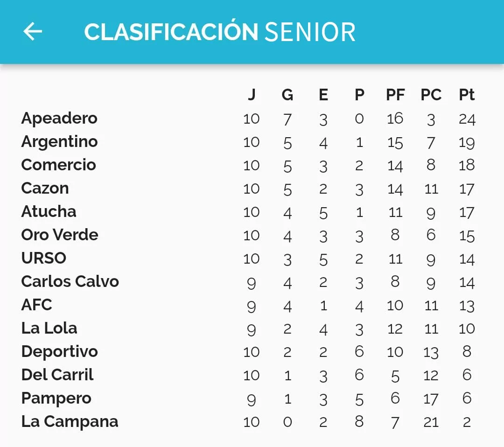This screenshot has height=447, width=504.
Task: Tap the Comercio team name
Action: (x=58, y=165)
